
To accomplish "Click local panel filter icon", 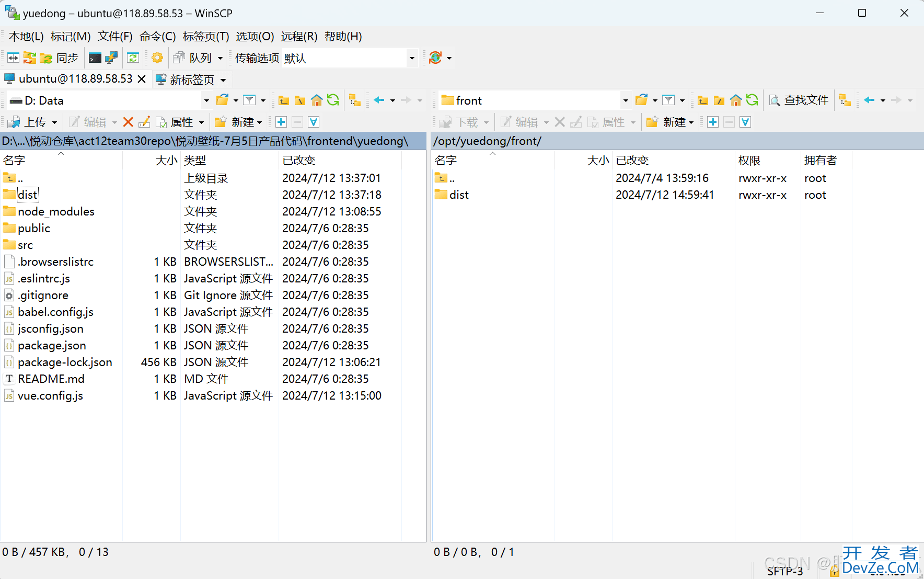I will click(x=250, y=100).
